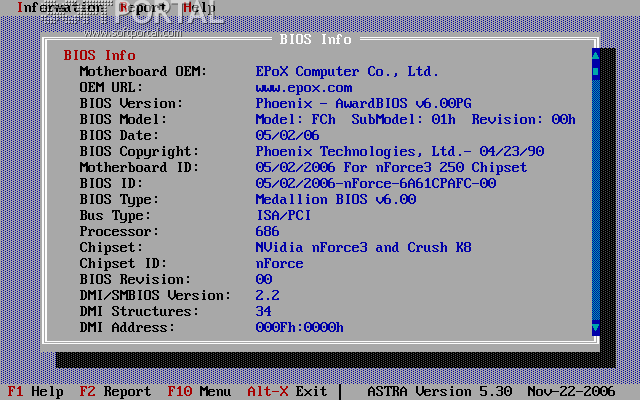Click the scrollbar down arrow
This screenshot has width=640, height=400.
[x=596, y=327]
